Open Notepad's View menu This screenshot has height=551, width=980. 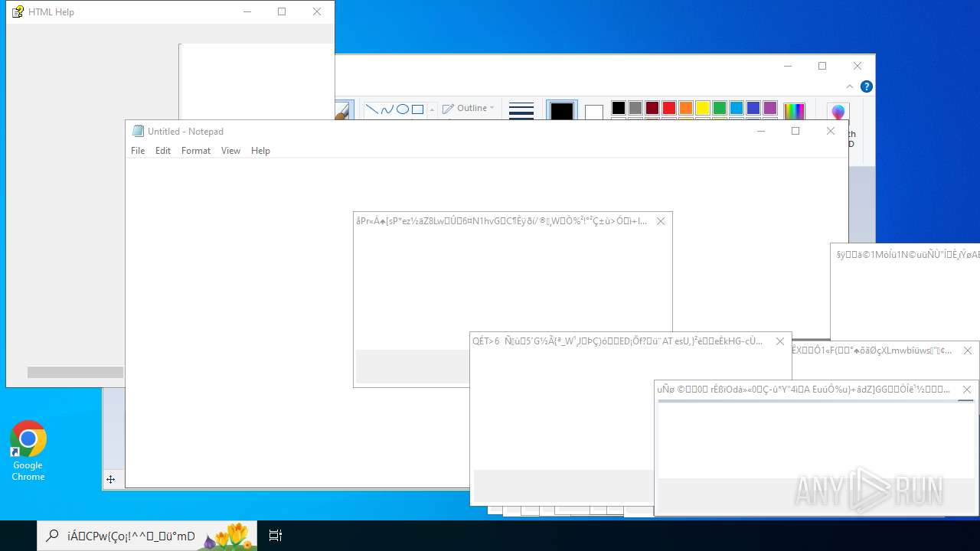pyautogui.click(x=230, y=151)
